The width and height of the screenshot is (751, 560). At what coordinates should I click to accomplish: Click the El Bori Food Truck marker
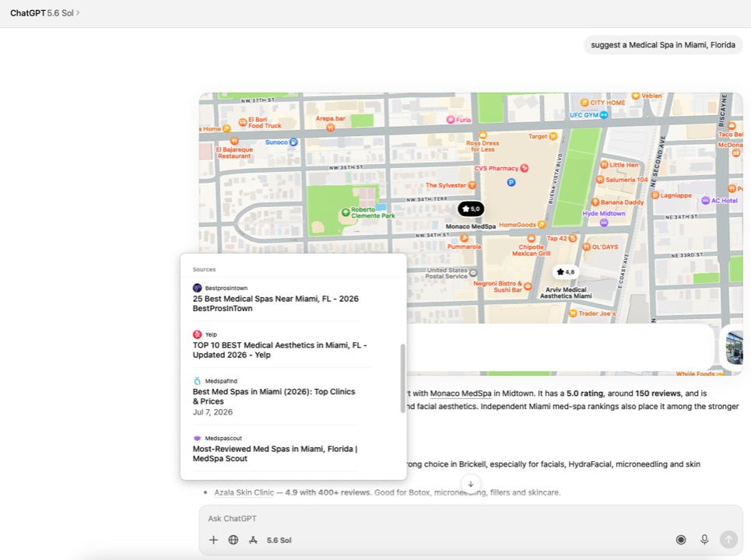click(242, 123)
